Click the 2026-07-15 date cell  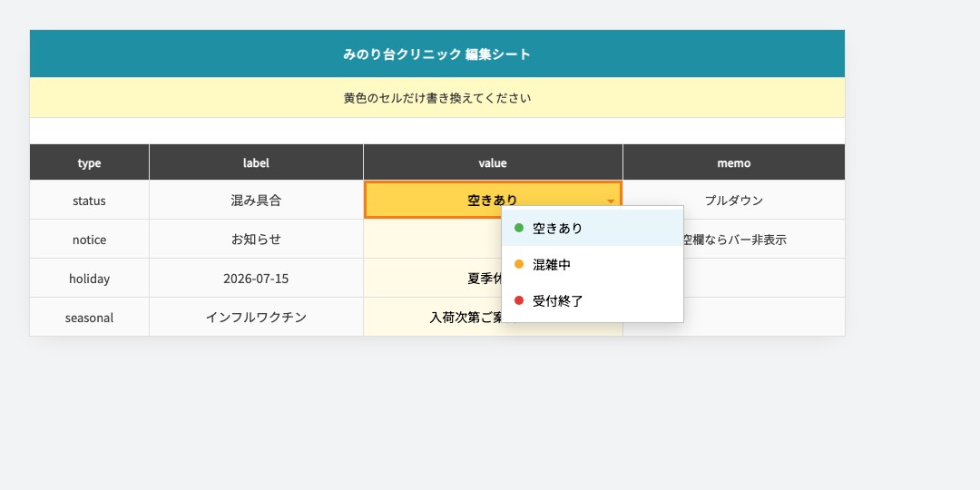tap(256, 279)
